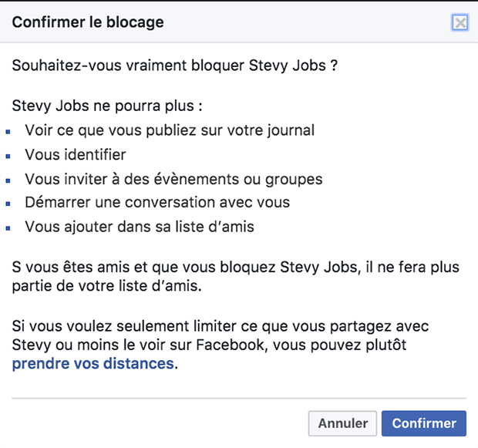The image size is (478, 448).
Task: Close the Confirmer le blocage dialog
Action: point(459,22)
